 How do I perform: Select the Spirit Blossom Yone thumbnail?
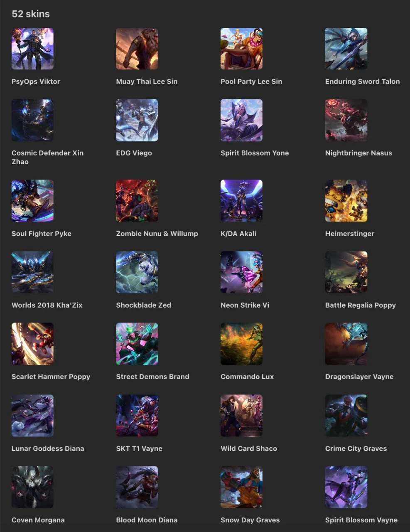(x=241, y=120)
